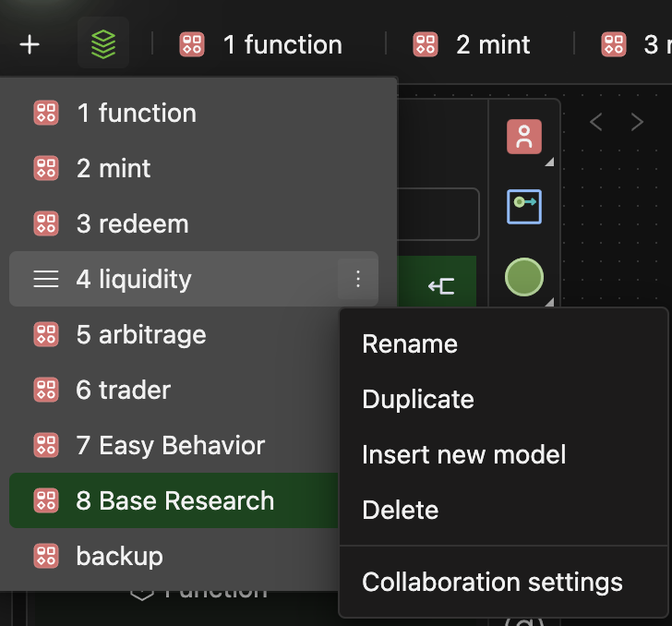
Task: Switch to the 2 mint tab
Action: pyautogui.click(x=473, y=44)
